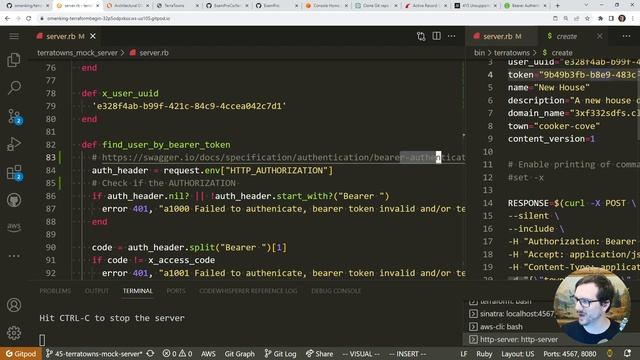
Task: Close the server.rb tab in left editor
Action: (x=93, y=36)
